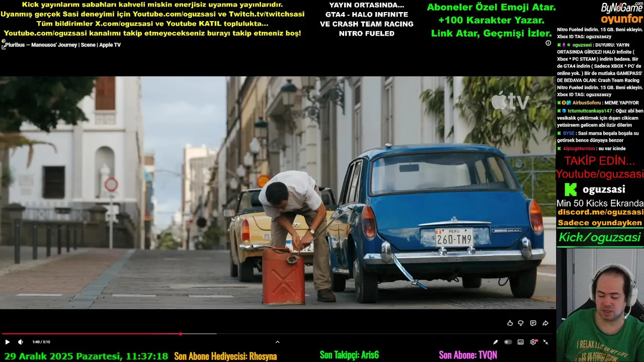
Task: Click the playhead dot on the timeline
Action: click(x=181, y=333)
